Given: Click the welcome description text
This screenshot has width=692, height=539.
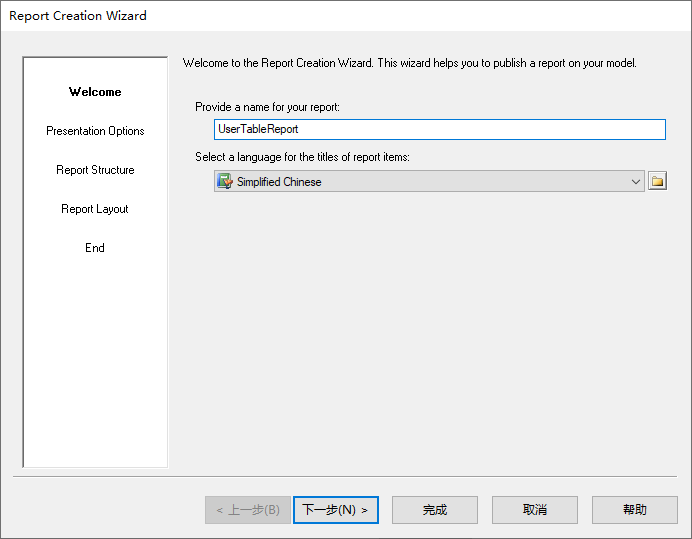Looking at the screenshot, I should click(x=410, y=63).
